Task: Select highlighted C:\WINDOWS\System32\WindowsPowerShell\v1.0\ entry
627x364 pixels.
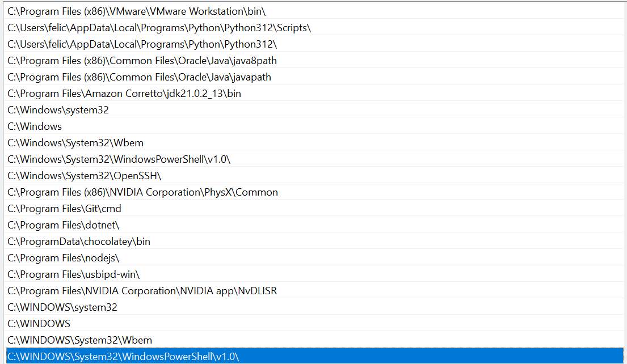Action: tap(315, 356)
